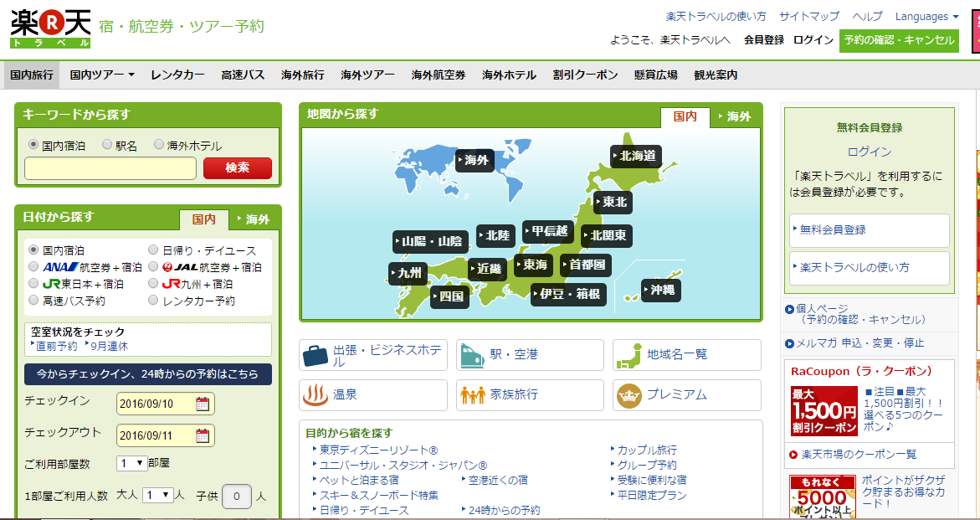The image size is (980, 520).
Task: Open the check-in date calendar icon
Action: click(x=203, y=404)
